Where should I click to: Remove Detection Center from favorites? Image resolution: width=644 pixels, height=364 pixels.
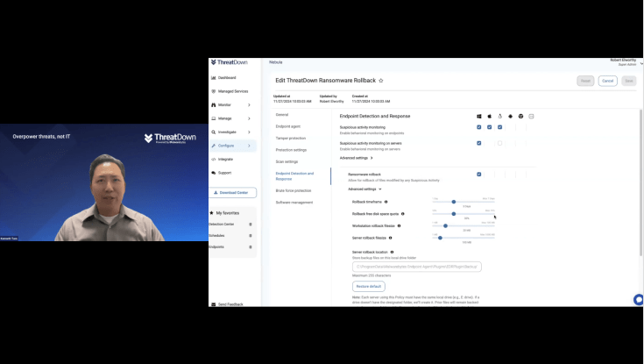click(251, 225)
